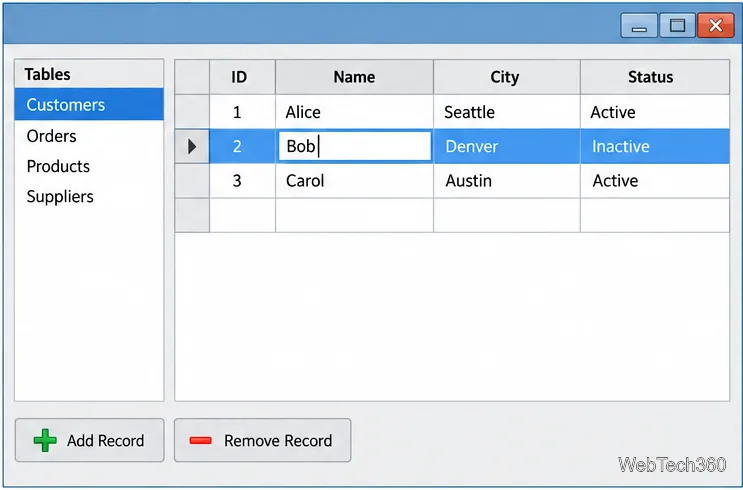
Task: Click the empty new-row Name cell
Action: tap(354, 215)
